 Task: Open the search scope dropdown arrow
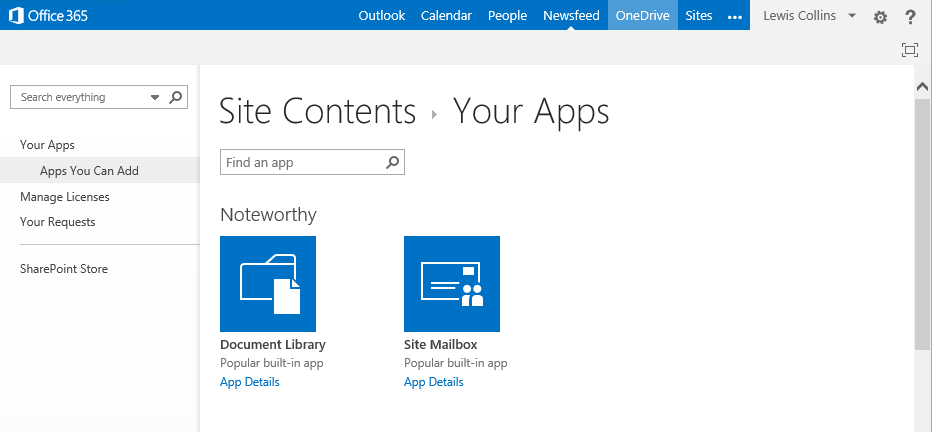point(155,97)
